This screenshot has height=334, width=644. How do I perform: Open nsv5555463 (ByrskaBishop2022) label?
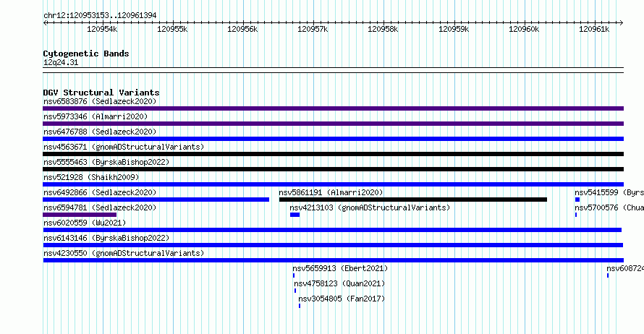tap(106, 162)
